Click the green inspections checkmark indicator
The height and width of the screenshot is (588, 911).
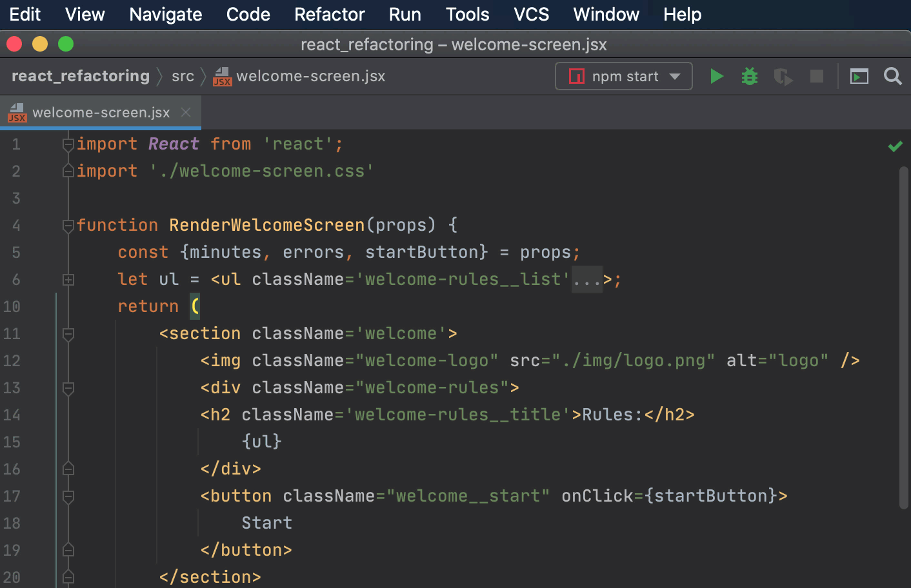895,146
